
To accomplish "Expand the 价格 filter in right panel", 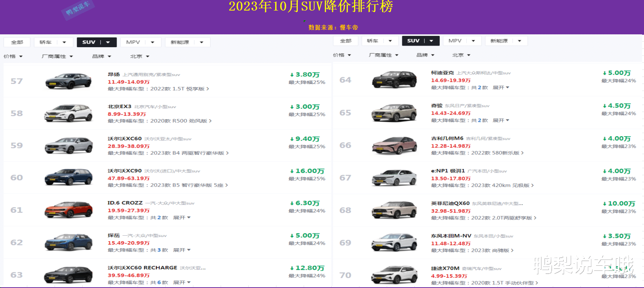I will tap(342, 55).
